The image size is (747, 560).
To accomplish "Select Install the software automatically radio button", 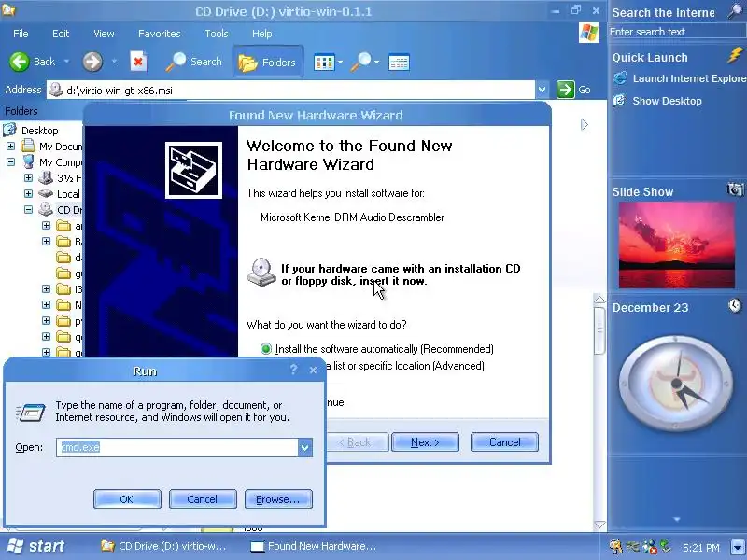I will [x=266, y=348].
